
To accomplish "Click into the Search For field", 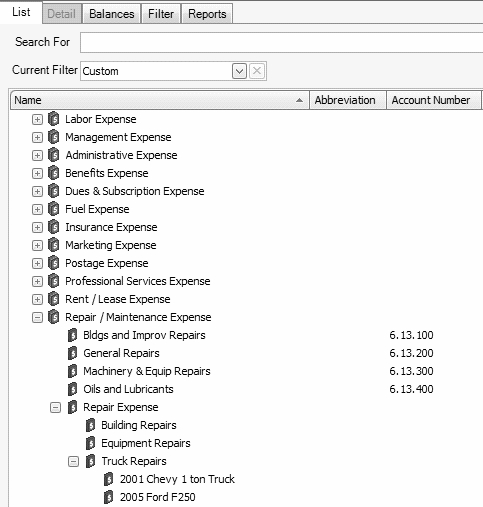I will coord(281,42).
